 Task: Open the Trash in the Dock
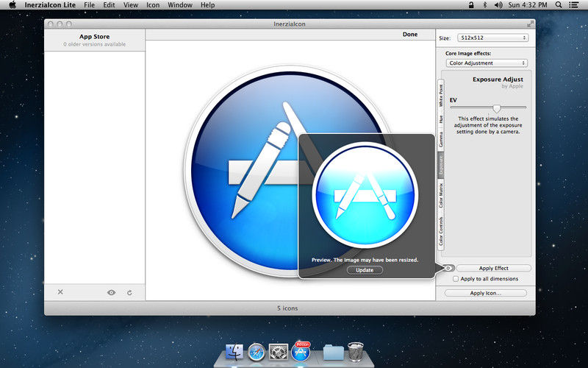tap(356, 352)
